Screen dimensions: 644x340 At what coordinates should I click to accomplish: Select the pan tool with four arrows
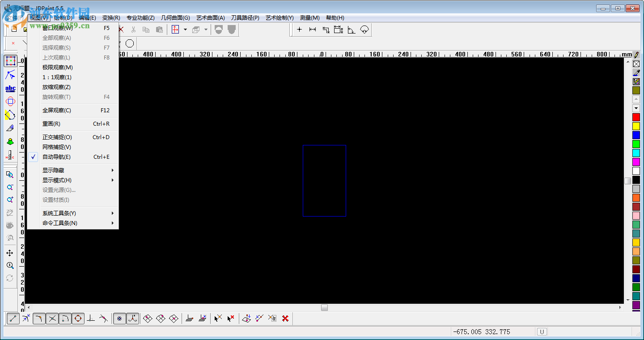pos(10,252)
